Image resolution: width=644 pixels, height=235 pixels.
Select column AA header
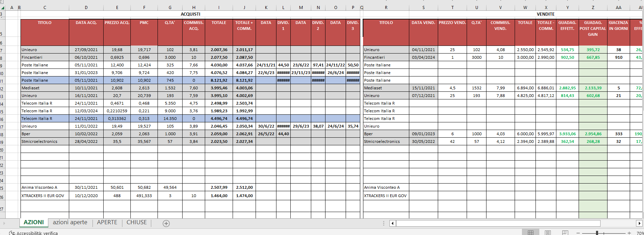pyautogui.click(x=618, y=7)
